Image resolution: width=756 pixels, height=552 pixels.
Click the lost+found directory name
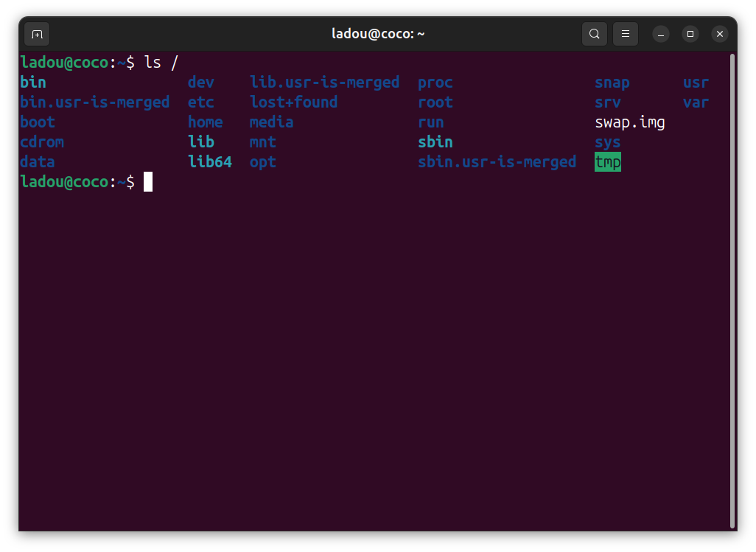click(x=293, y=102)
